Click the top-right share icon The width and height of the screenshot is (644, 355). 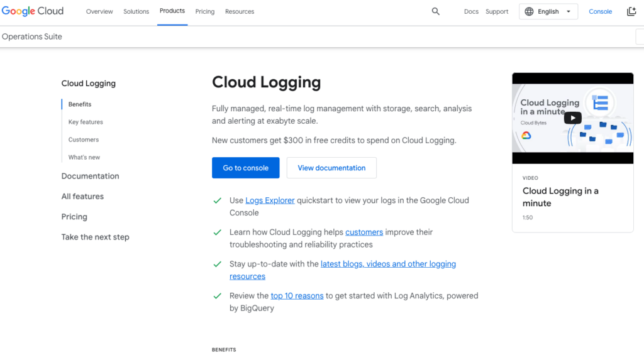(x=631, y=11)
